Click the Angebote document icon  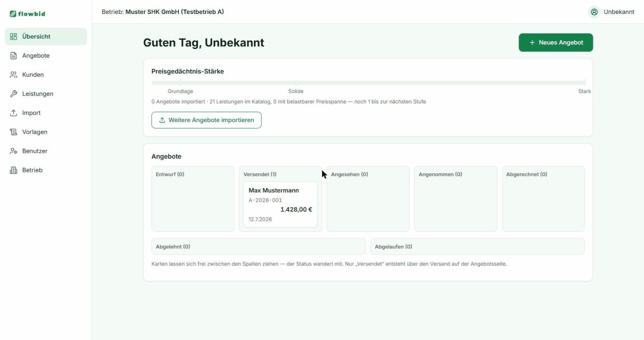point(14,56)
